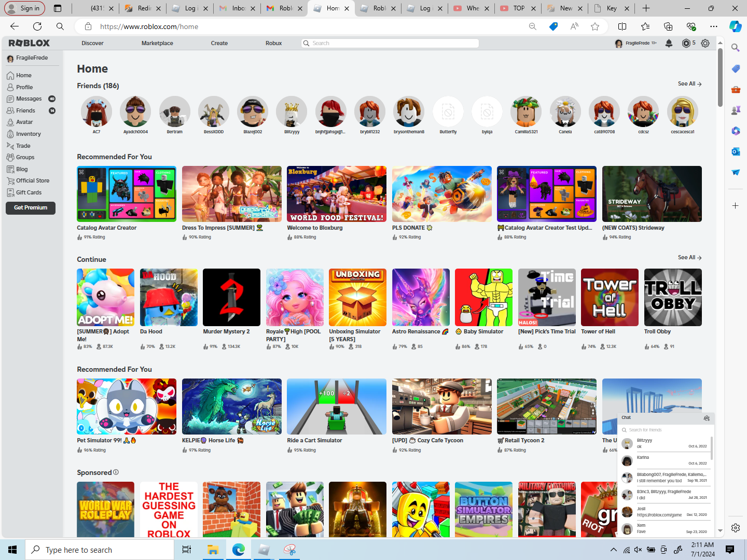Image resolution: width=747 pixels, height=560 pixels.
Task: Open Robux in the Roblox navigation
Action: click(274, 44)
